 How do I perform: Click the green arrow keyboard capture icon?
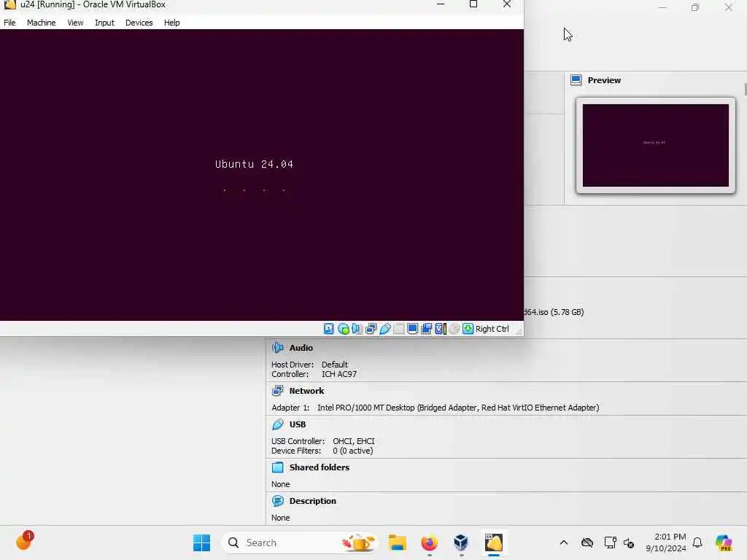pyautogui.click(x=468, y=329)
